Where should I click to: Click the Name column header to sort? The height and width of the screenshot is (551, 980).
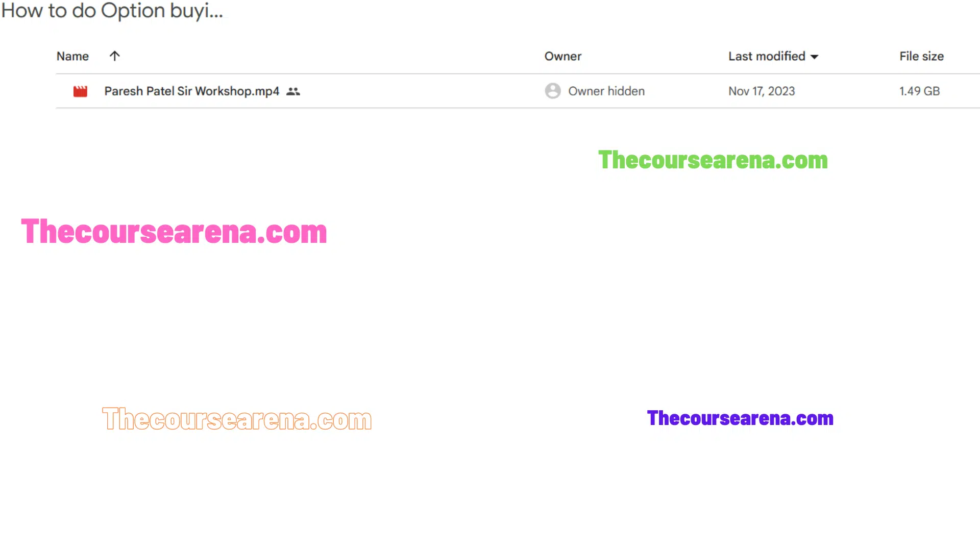pyautogui.click(x=72, y=56)
